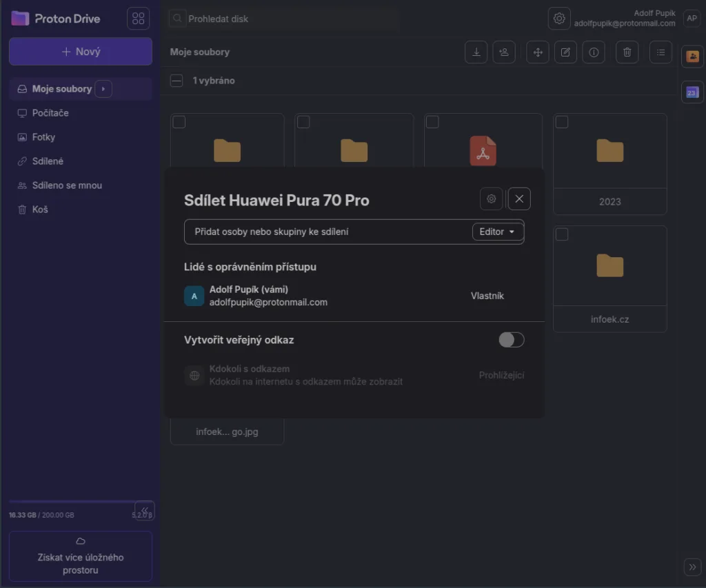
Task: Click the 2023 folder icon
Action: pos(610,150)
